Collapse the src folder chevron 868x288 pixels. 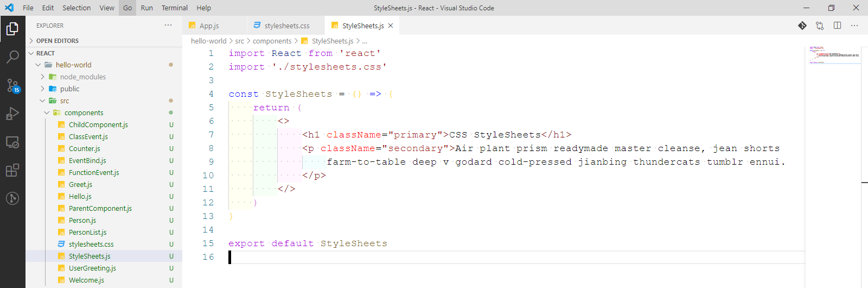pos(42,101)
